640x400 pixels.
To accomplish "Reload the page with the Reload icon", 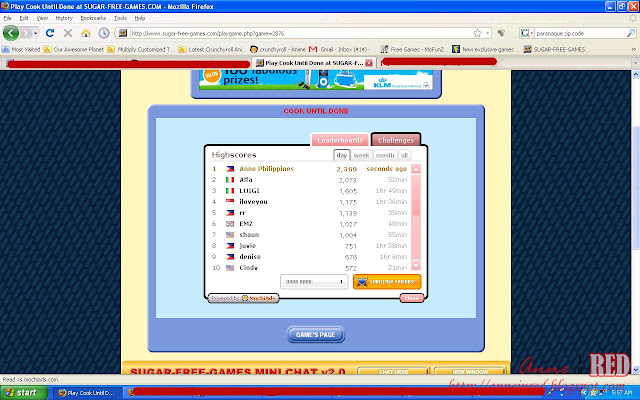I will coord(50,33).
